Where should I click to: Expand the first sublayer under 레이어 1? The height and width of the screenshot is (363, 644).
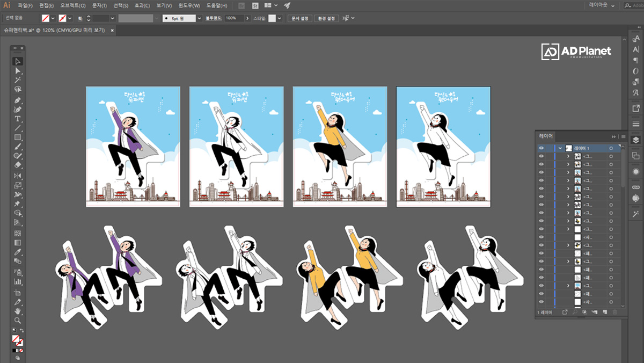click(x=568, y=156)
